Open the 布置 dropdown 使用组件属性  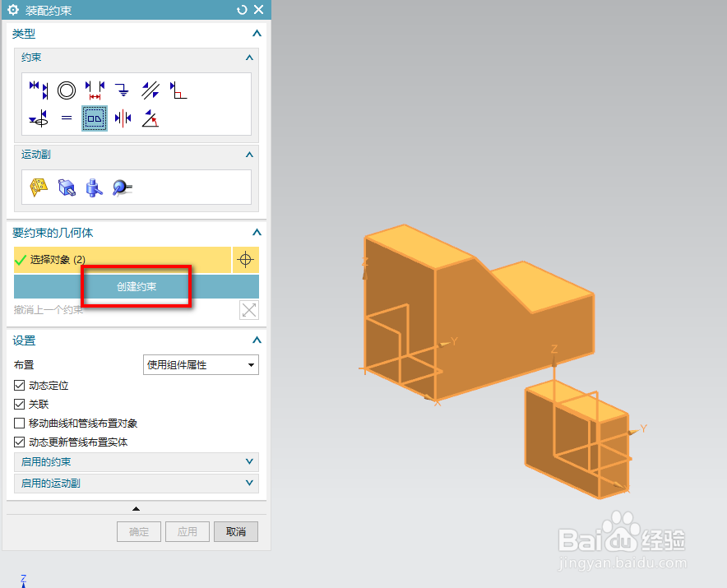(x=201, y=365)
